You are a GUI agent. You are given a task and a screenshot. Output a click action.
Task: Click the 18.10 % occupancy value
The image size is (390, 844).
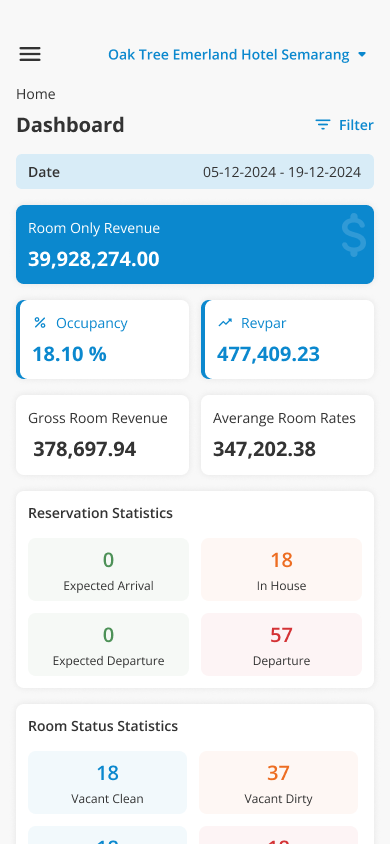pos(69,354)
